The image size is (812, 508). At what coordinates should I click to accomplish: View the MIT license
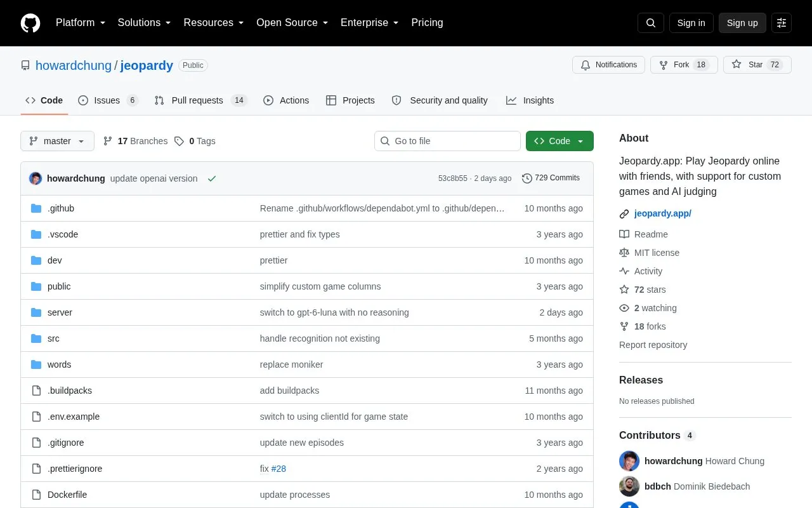(x=649, y=253)
